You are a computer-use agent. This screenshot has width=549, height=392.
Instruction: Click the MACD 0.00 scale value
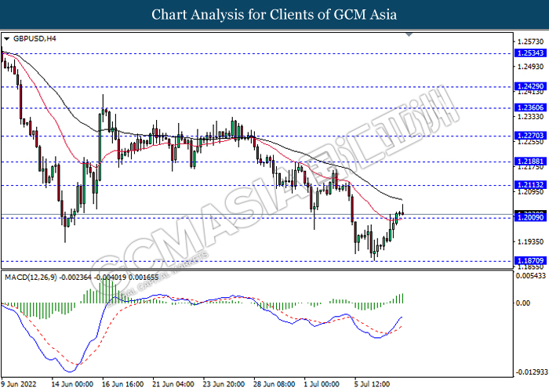523,303
